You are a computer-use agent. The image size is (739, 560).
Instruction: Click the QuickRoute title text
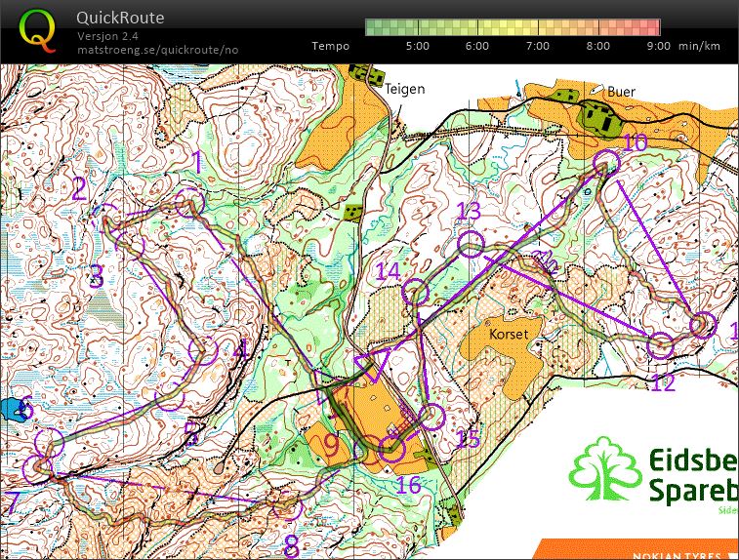120,18
